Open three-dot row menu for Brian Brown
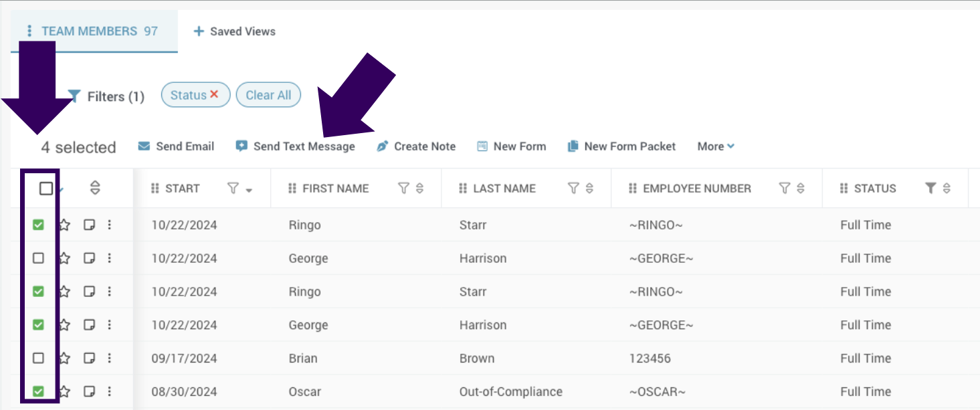Screen dimensions: 980x410 109,358
